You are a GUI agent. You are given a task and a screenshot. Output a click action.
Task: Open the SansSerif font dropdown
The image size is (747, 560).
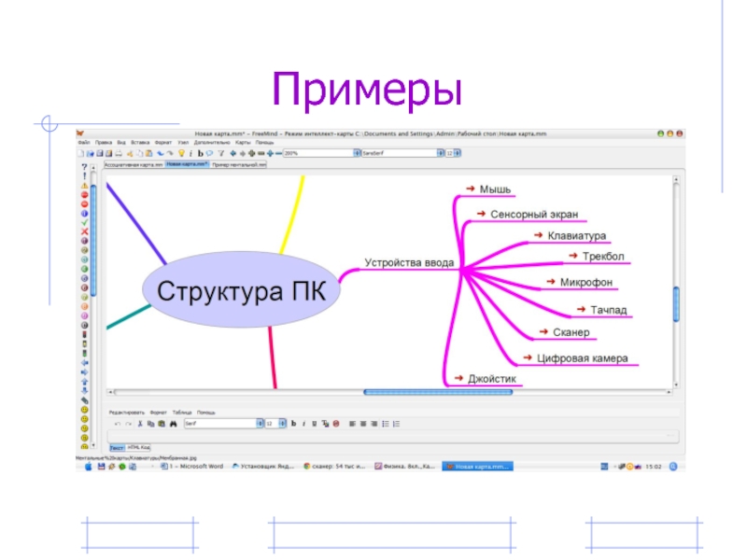point(440,153)
